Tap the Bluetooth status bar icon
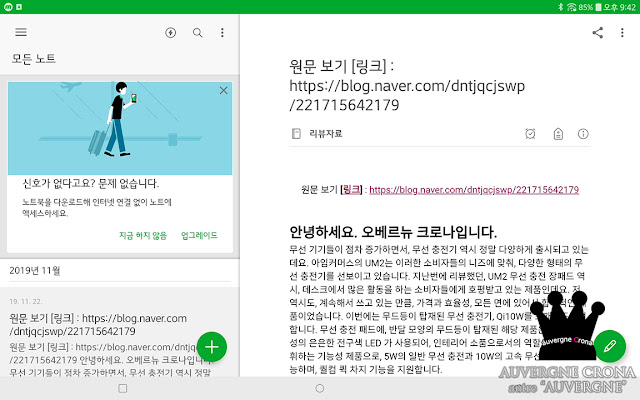Screen dimensions: 640x400 coord(561,7)
